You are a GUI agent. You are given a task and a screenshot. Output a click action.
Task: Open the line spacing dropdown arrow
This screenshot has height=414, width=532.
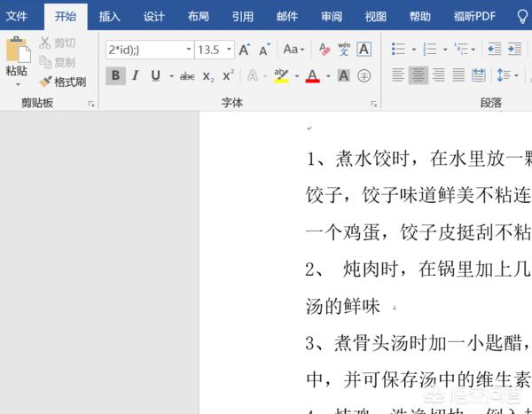coord(516,75)
